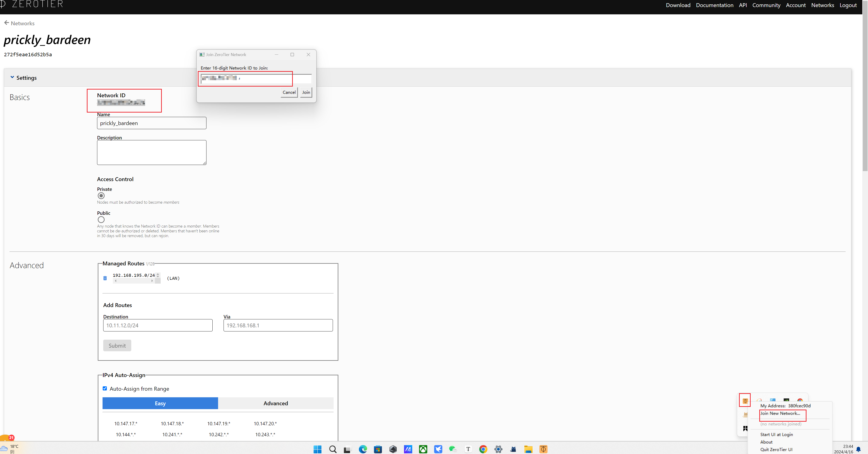This screenshot has height=454, width=868.
Task: Open the API link in header
Action: [x=743, y=5]
